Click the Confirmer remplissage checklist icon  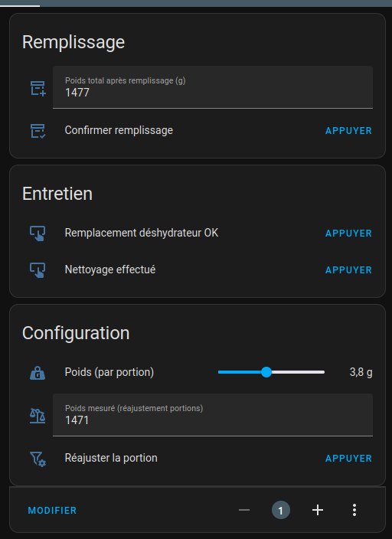(38, 131)
